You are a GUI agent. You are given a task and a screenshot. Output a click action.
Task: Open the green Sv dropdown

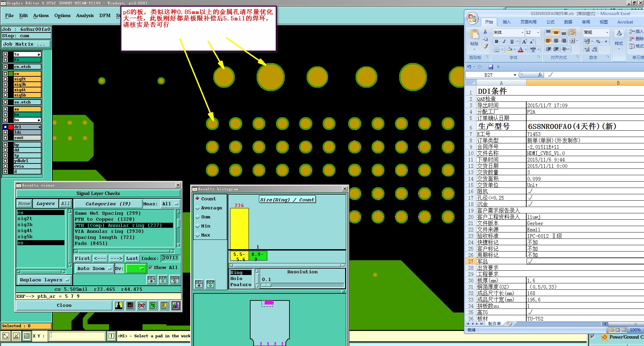136,268
